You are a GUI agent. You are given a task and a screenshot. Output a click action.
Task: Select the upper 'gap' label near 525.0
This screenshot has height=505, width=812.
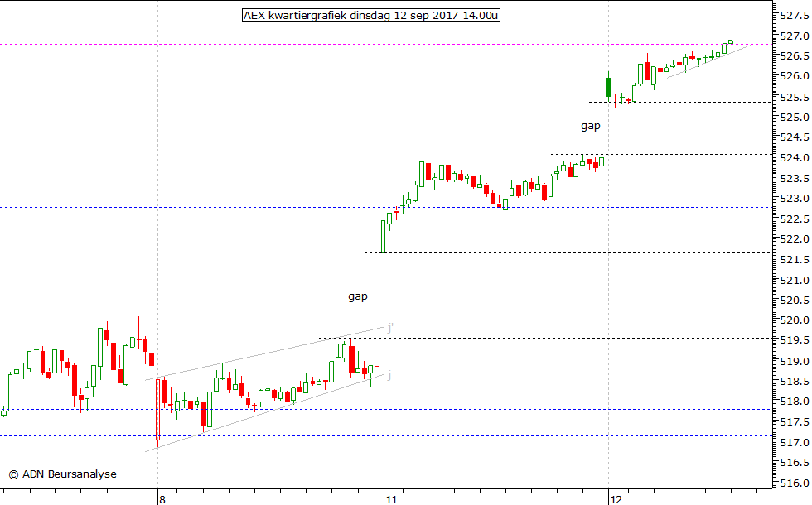click(x=590, y=126)
